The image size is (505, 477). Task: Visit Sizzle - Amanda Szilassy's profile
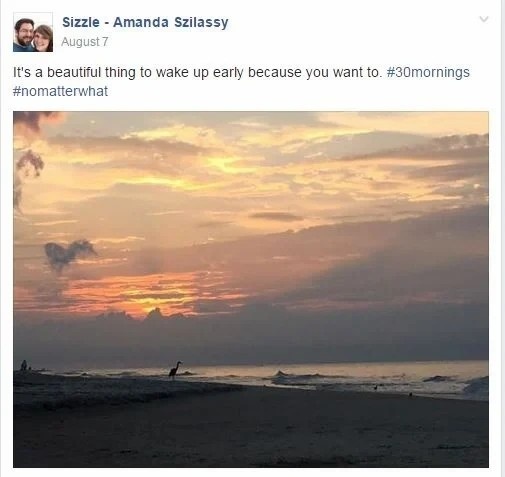(145, 22)
